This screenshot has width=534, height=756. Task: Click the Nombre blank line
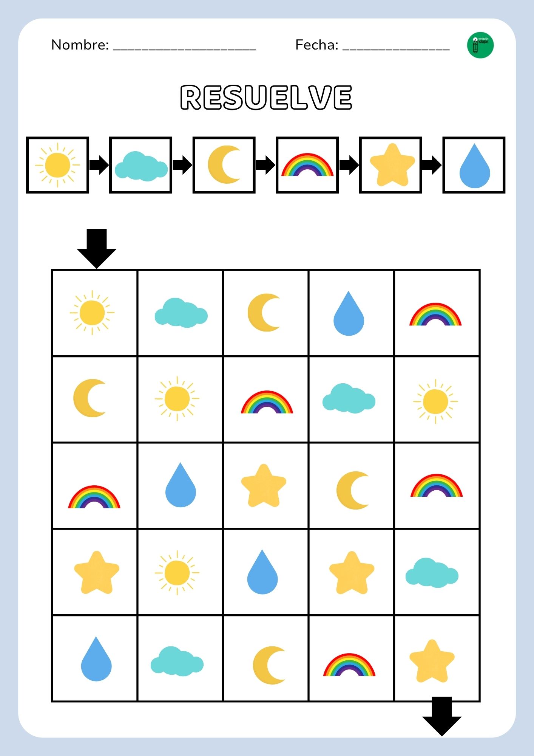pyautogui.click(x=185, y=47)
